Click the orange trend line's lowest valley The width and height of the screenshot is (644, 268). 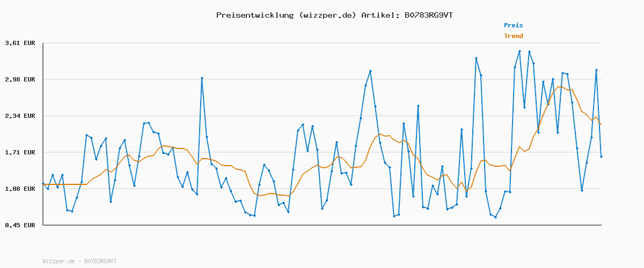(x=288, y=196)
